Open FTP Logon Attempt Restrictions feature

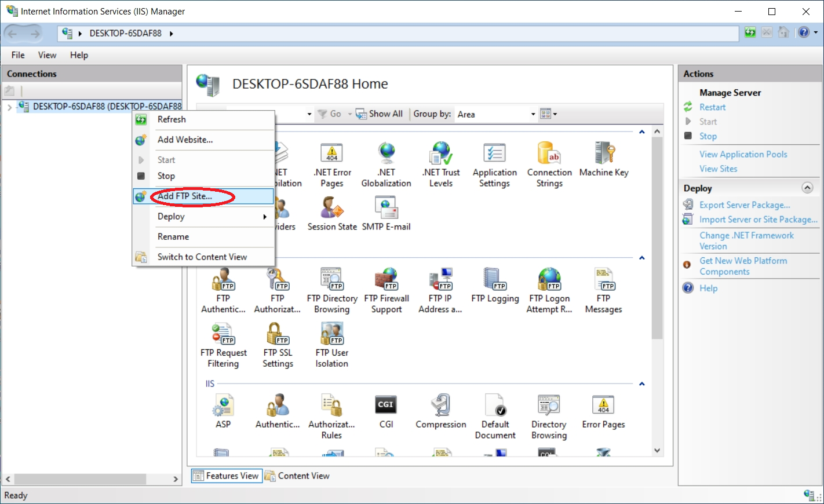pyautogui.click(x=549, y=291)
